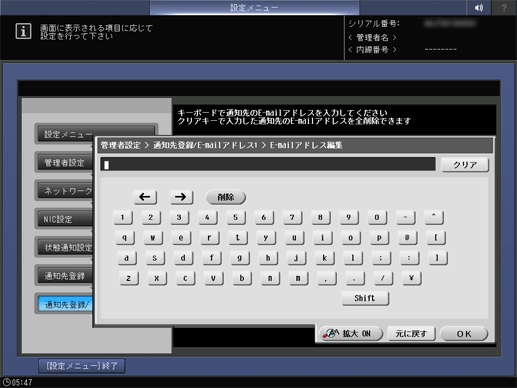Image resolution: width=517 pixels, height=388 pixels.
Task: Tap the caret ^ key
Action: coord(434,217)
